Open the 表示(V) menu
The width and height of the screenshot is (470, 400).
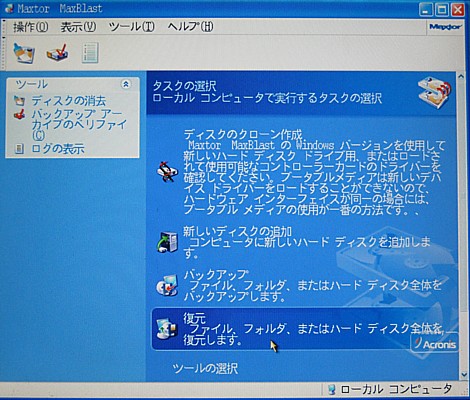pyautogui.click(x=78, y=27)
